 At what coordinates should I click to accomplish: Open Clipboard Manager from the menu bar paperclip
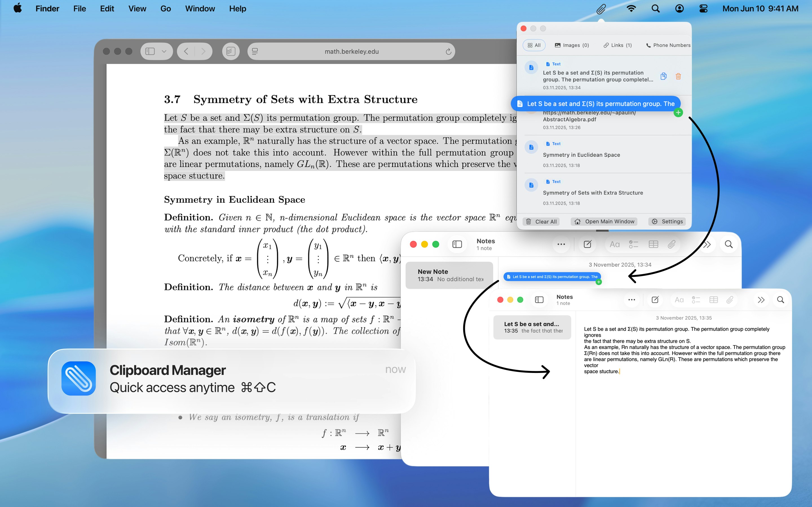click(x=602, y=9)
